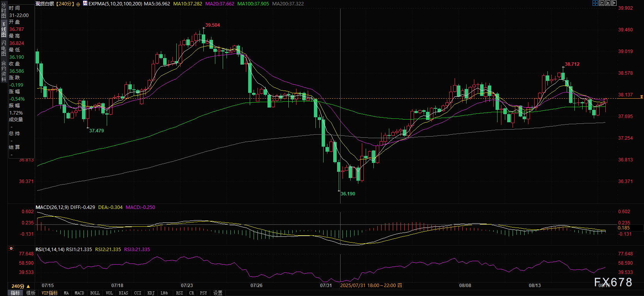Screen dimensions: 644x296
Task: Click the expand panel arrow icon
Action: click(x=614, y=3)
